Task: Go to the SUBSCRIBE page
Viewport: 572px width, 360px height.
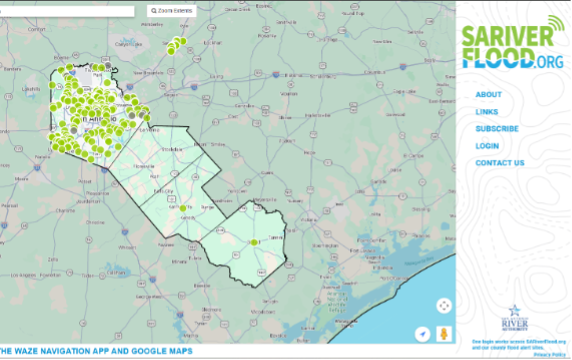Action: [496, 129]
